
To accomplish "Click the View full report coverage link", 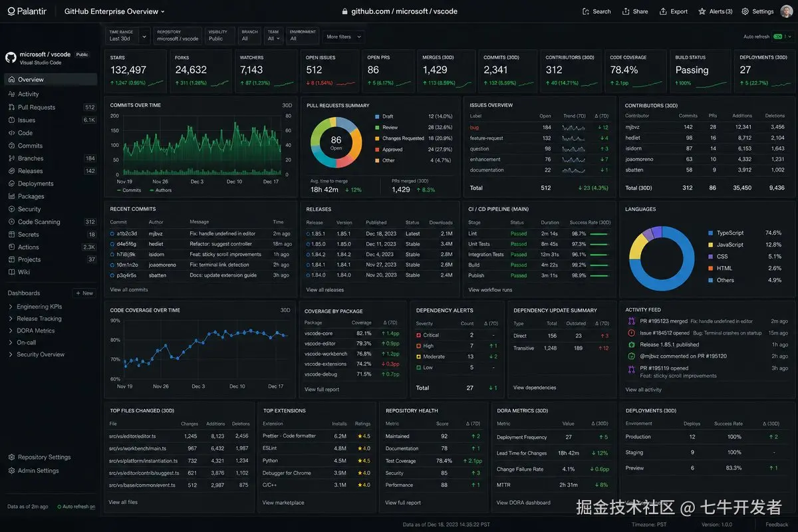I will (322, 390).
